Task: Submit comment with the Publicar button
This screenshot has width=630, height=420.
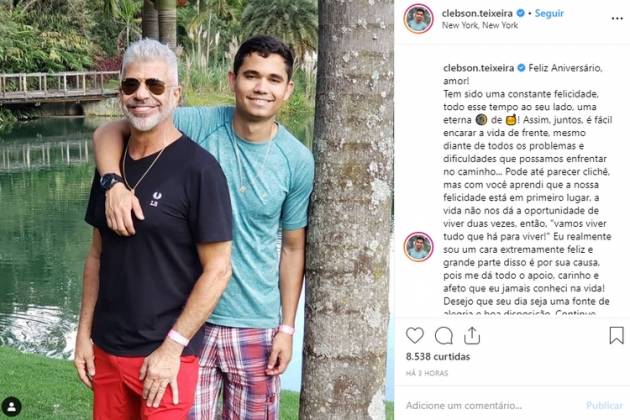Action: pyautogui.click(x=604, y=406)
